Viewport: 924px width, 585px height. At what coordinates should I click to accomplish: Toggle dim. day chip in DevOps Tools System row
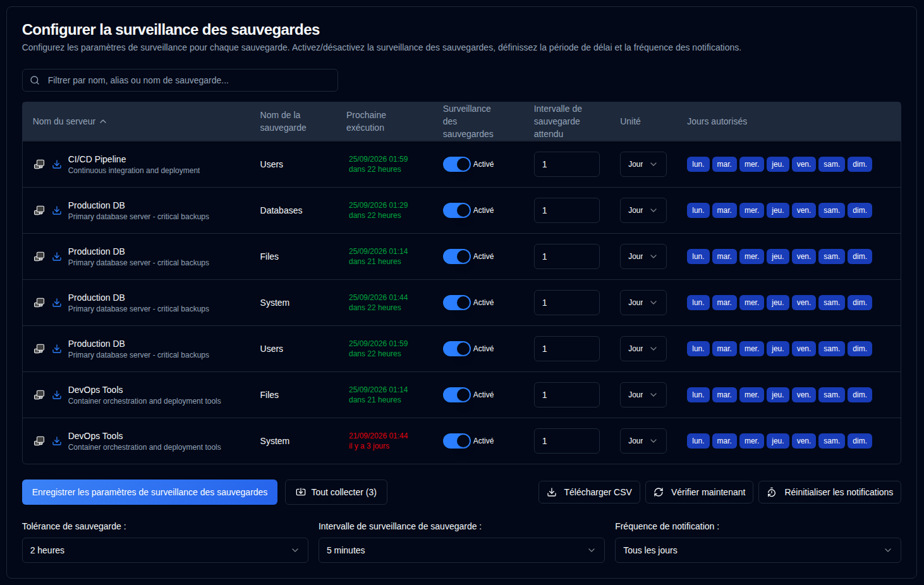(860, 441)
